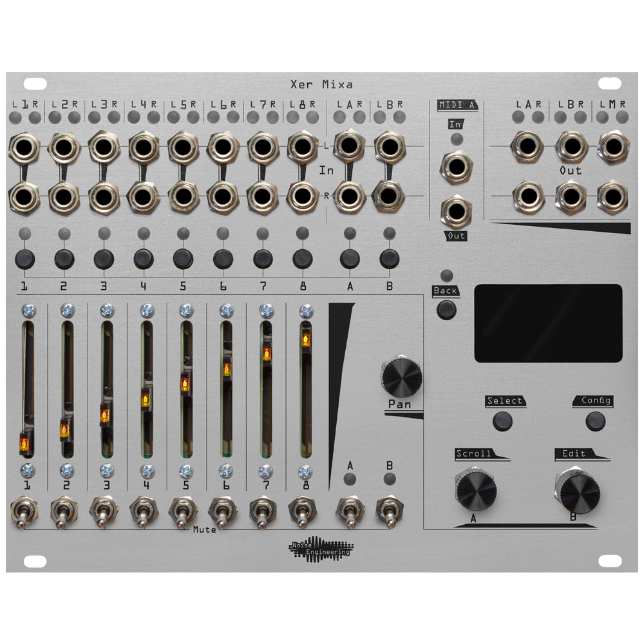Click the Pan knob
Image resolution: width=644 pixels, height=644 pixels.
click(x=402, y=377)
